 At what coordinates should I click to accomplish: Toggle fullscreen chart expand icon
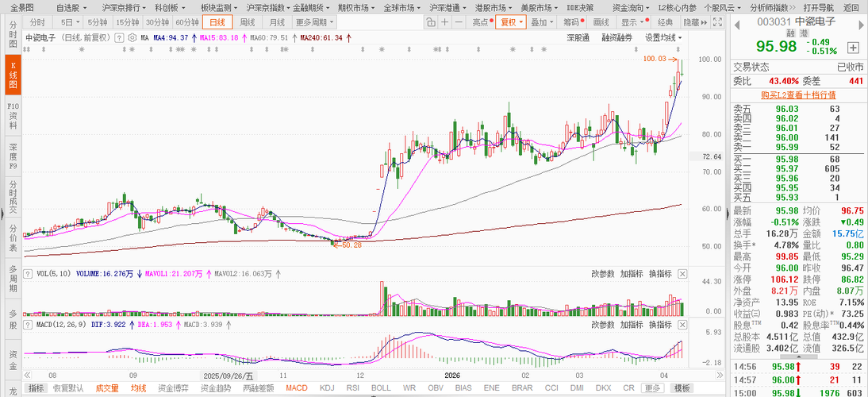coord(718,22)
